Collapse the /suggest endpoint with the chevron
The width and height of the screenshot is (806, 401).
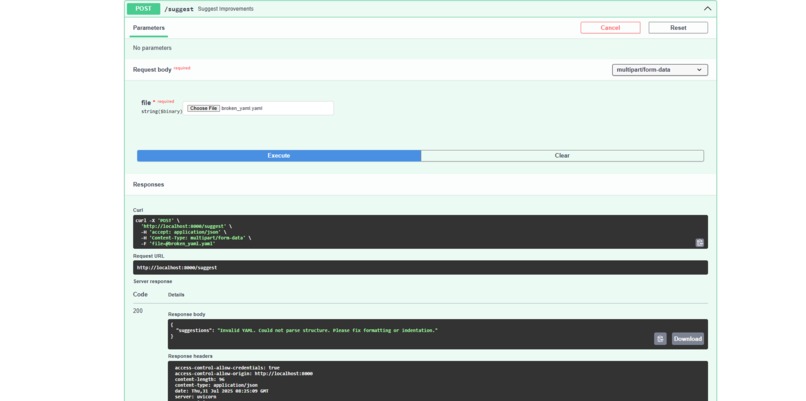(x=707, y=9)
